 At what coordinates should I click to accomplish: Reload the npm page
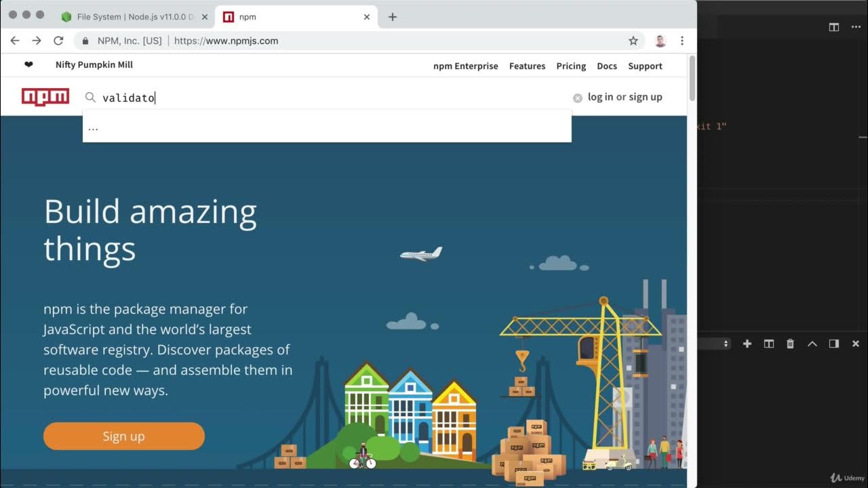(58, 41)
